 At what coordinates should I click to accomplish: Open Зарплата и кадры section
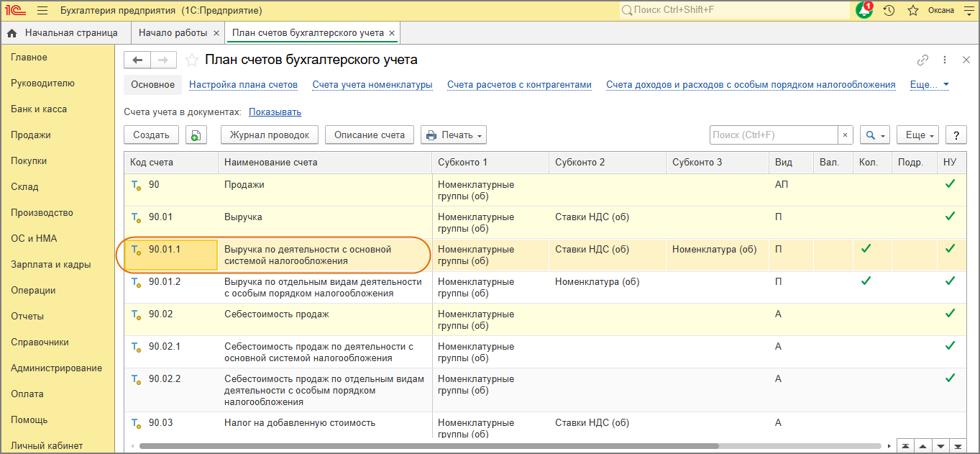point(51,265)
